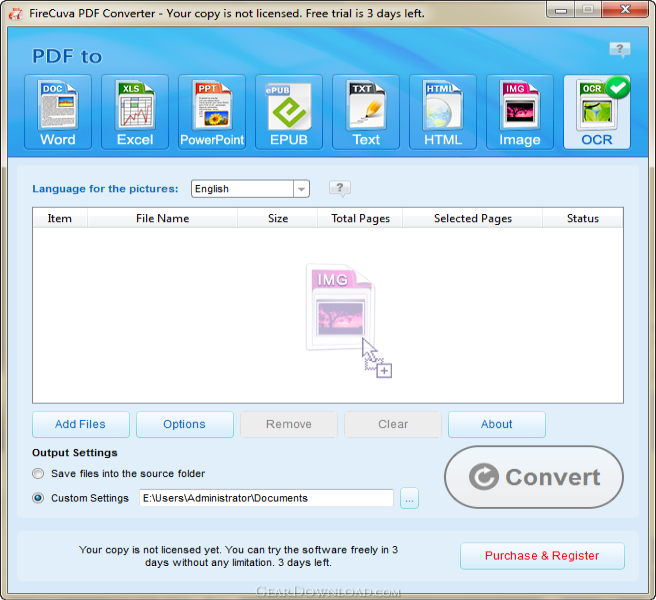Show language help question mark tooltip
This screenshot has width=656, height=600.
coord(340,188)
